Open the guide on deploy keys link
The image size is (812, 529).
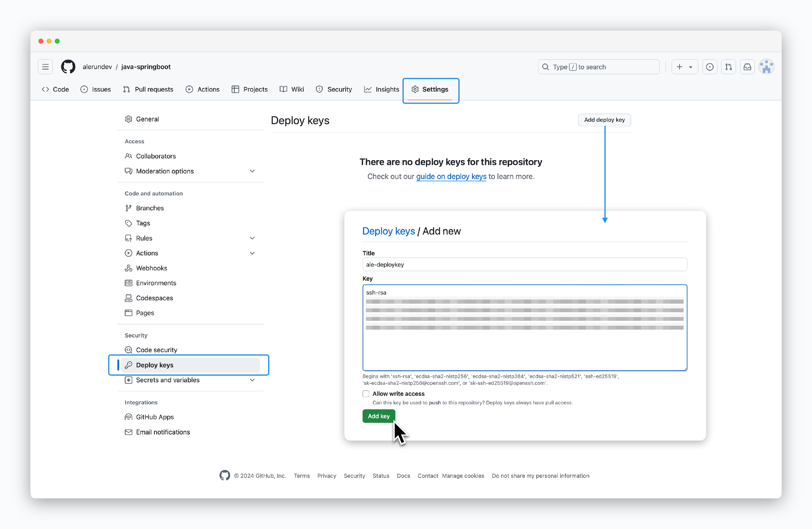[x=451, y=177]
